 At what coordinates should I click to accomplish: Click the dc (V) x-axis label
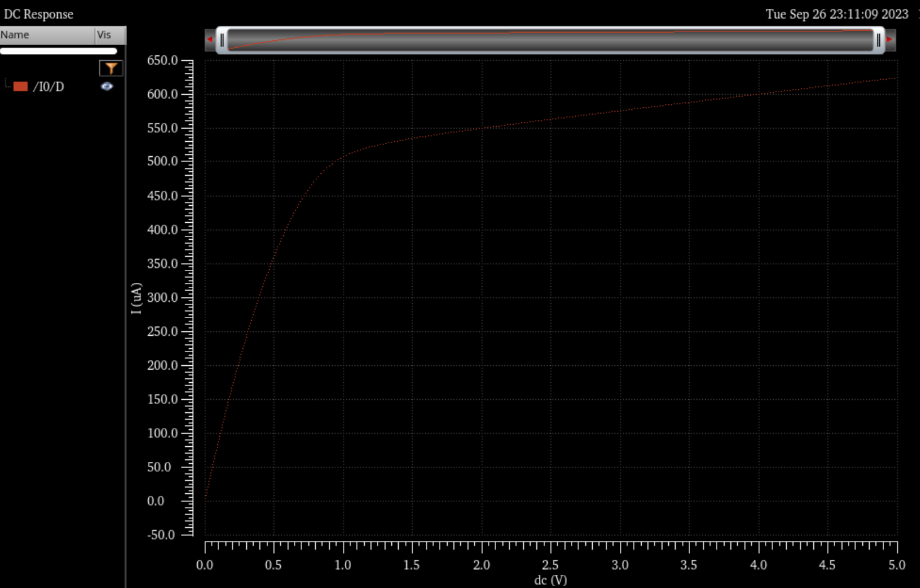coord(550,580)
